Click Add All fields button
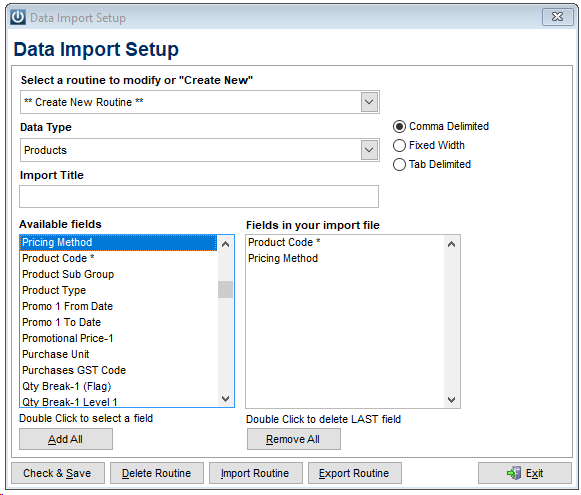The image size is (581, 495). click(x=66, y=439)
